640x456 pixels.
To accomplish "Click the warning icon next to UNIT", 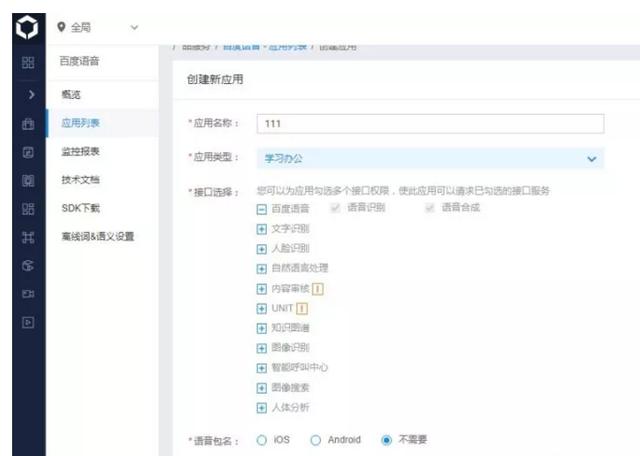I will [x=302, y=309].
